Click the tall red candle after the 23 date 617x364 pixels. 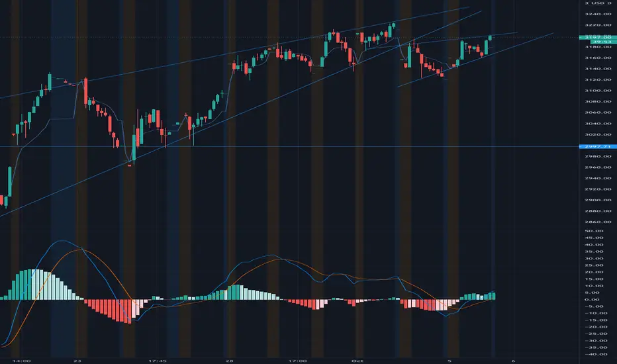[x=86, y=92]
